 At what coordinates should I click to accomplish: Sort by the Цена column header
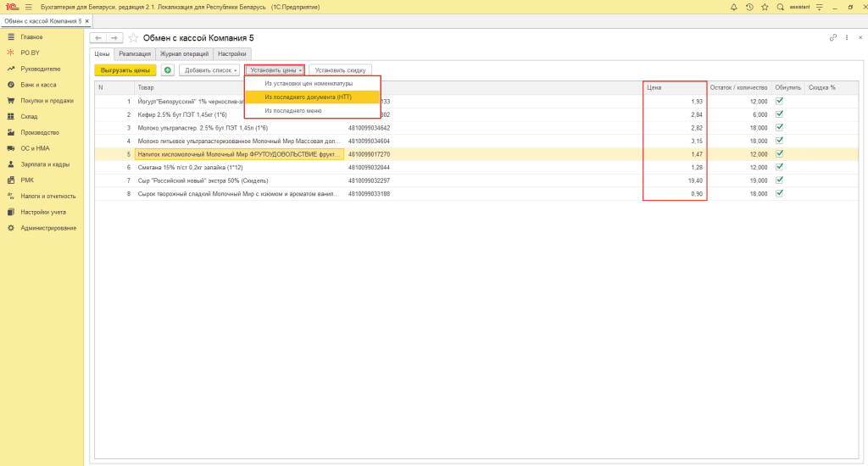coord(675,87)
